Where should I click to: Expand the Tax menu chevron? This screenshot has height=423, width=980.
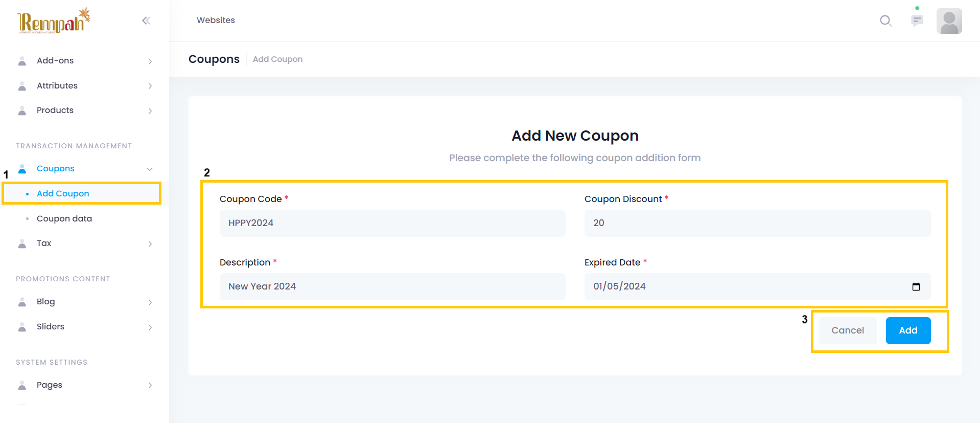pyautogui.click(x=150, y=244)
